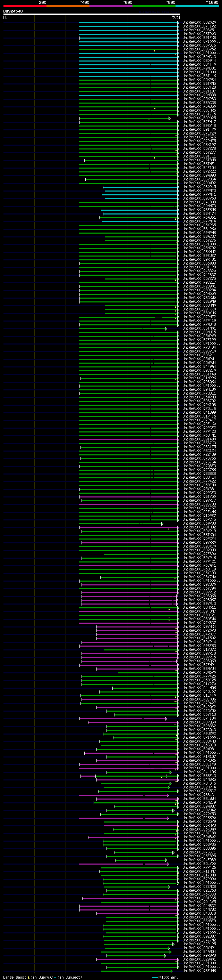The width and height of the screenshot is (222, 980).
Task: Select the query ID BB924548
Action: click(13, 11)
